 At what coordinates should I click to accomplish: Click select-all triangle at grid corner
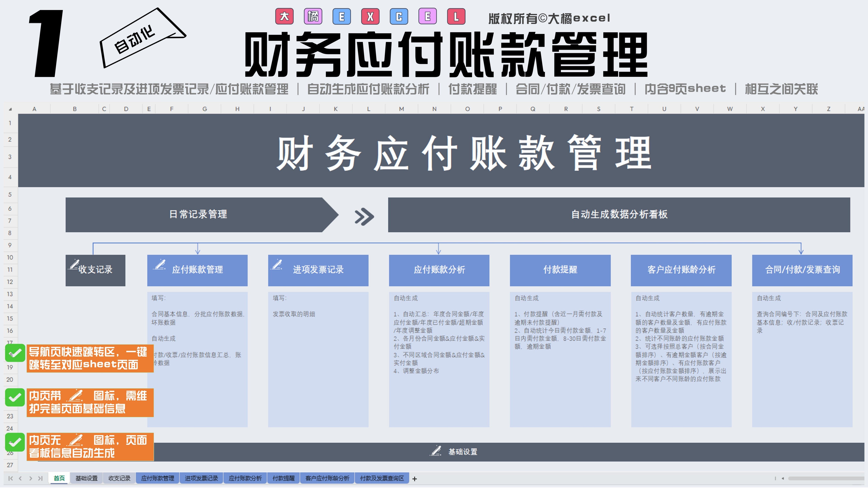click(x=10, y=109)
